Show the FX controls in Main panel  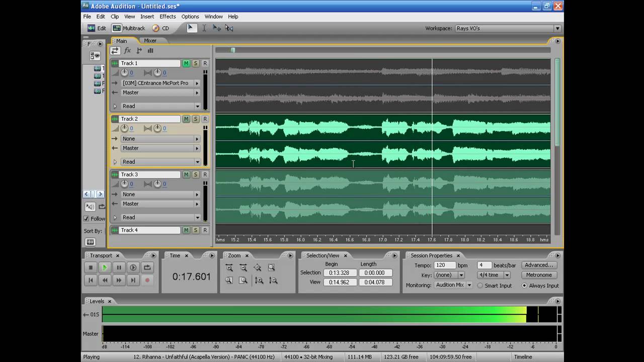coord(127,50)
